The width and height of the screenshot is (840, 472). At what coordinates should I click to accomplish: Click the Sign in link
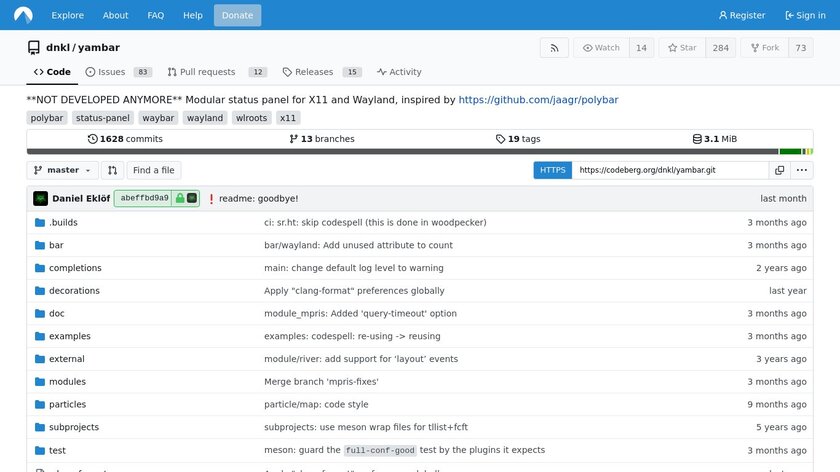[805, 15]
